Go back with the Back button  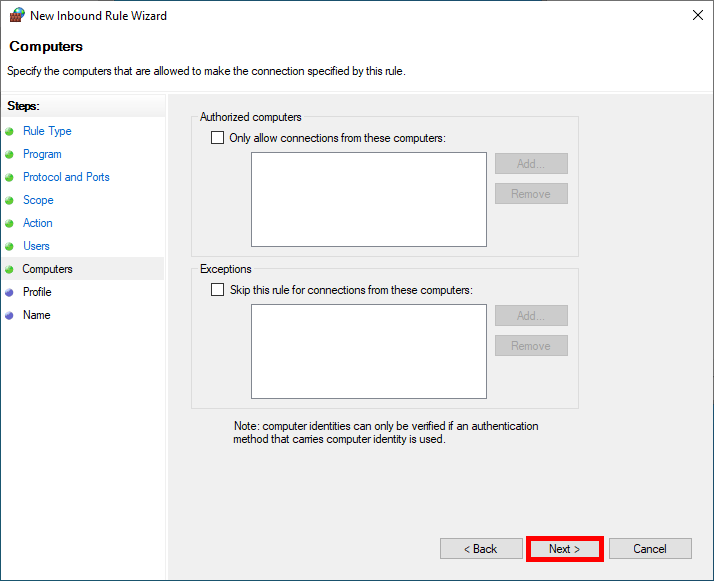pyautogui.click(x=481, y=549)
